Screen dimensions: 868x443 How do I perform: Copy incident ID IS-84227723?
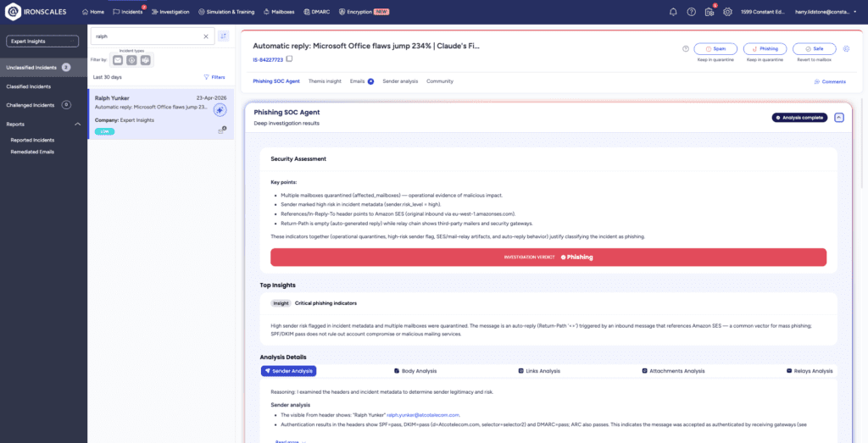(290, 59)
